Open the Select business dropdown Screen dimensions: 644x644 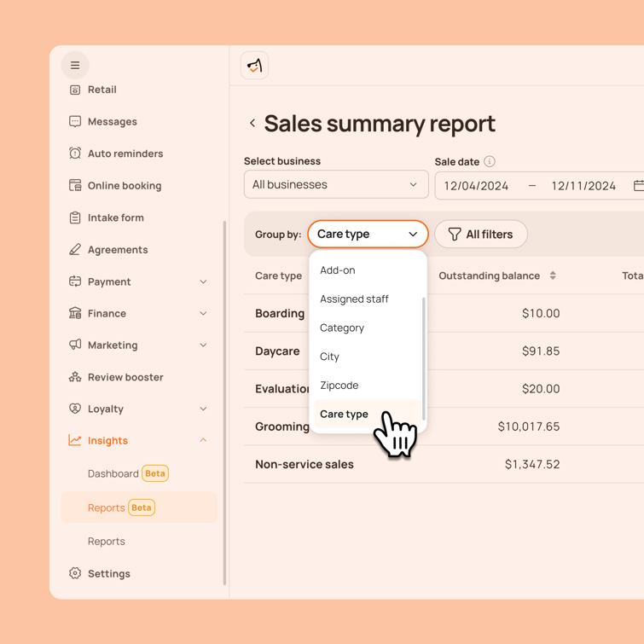pos(336,184)
